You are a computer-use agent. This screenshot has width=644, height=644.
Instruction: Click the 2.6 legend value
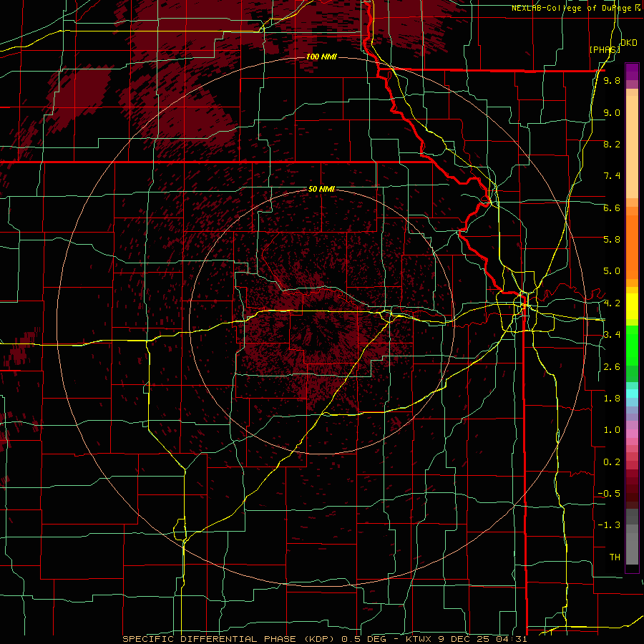(612, 367)
